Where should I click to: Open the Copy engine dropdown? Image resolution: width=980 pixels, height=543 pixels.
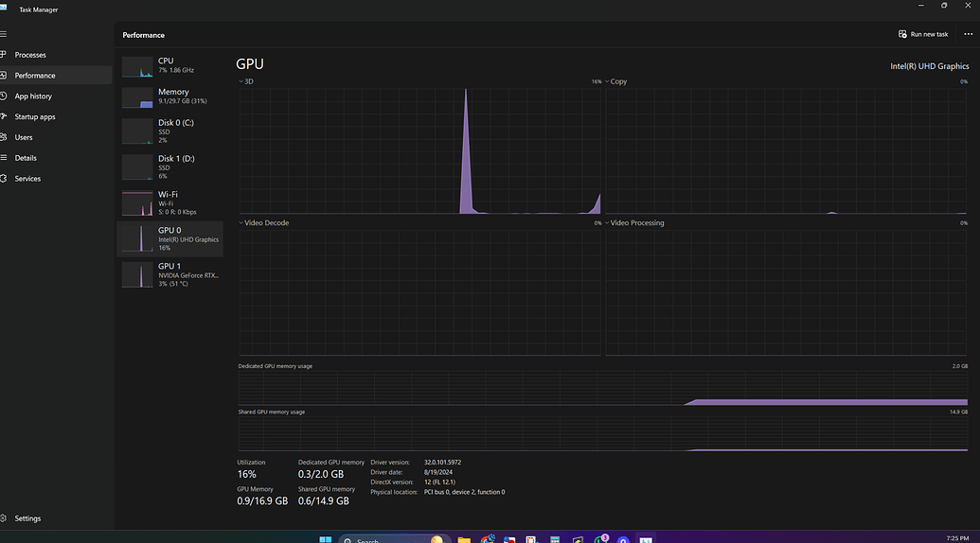click(x=615, y=81)
